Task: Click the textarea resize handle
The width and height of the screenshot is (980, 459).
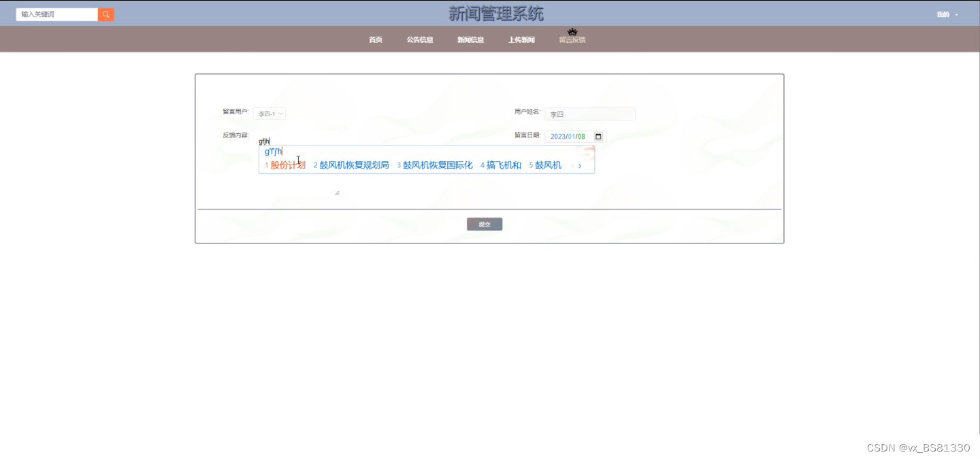Action: (337, 193)
